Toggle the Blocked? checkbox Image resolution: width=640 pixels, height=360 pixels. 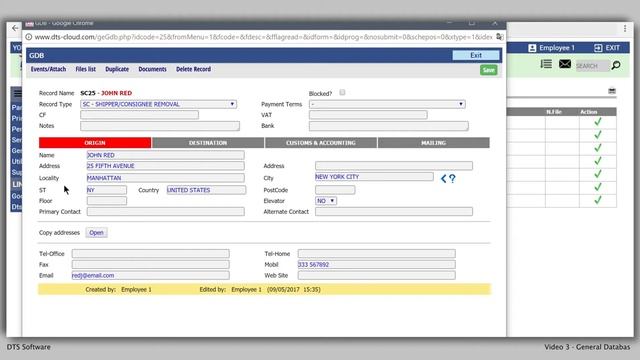coord(342,92)
